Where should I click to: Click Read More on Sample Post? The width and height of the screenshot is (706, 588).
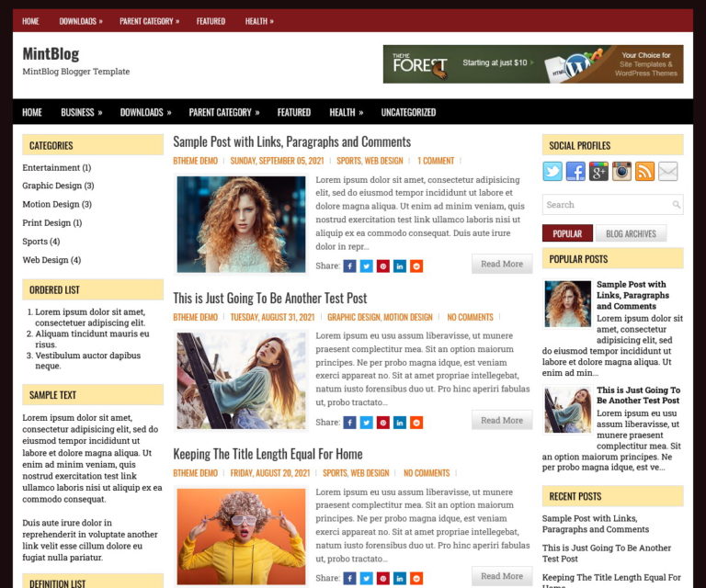pos(502,264)
